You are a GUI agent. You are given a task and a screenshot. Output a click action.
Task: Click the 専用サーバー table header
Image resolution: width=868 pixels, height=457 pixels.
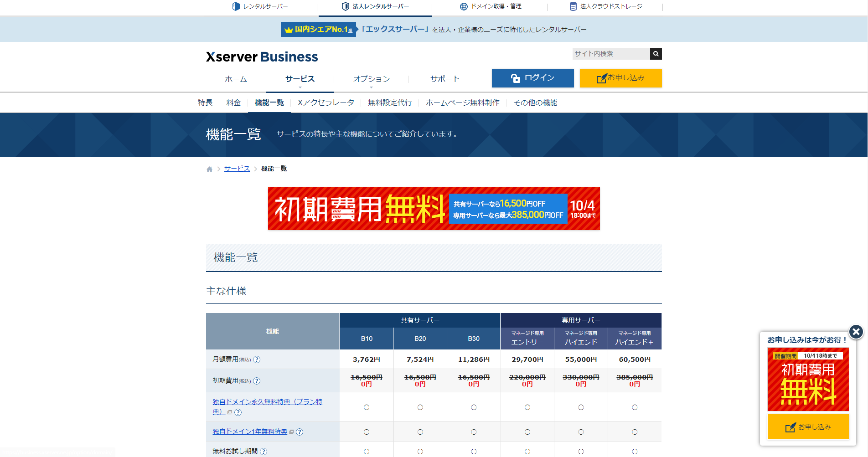581,320
